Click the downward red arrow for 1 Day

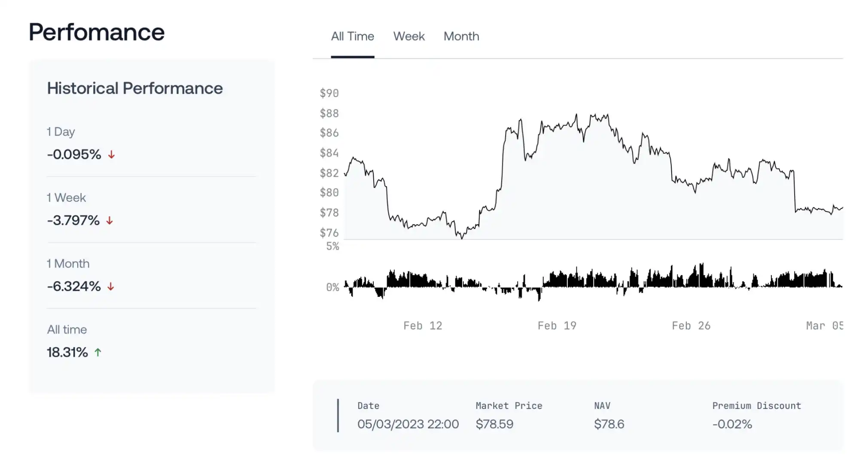[111, 154]
